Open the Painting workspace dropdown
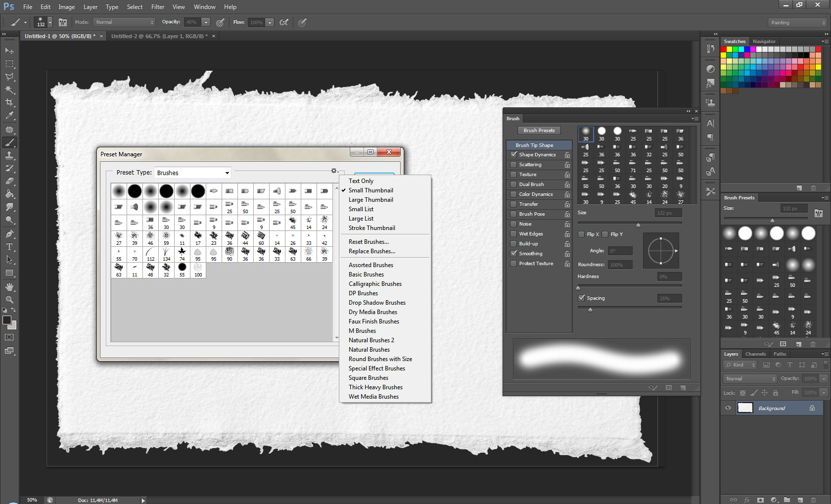Viewport: 831px width, 504px height. click(x=798, y=23)
